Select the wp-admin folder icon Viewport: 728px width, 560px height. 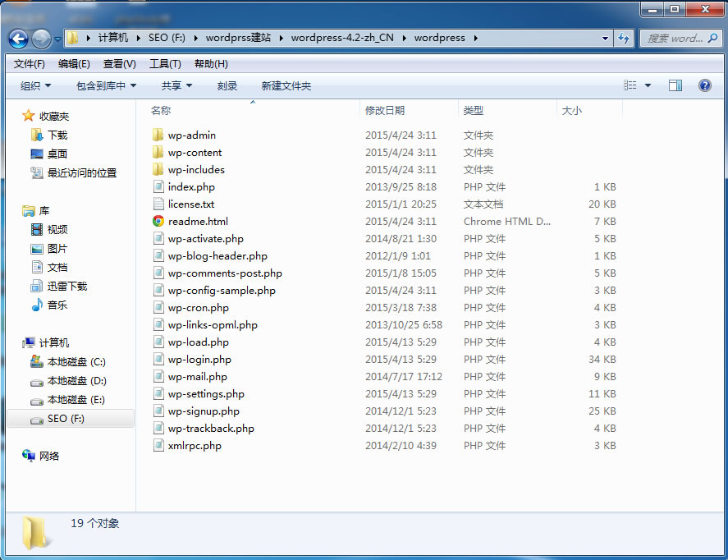click(x=158, y=135)
